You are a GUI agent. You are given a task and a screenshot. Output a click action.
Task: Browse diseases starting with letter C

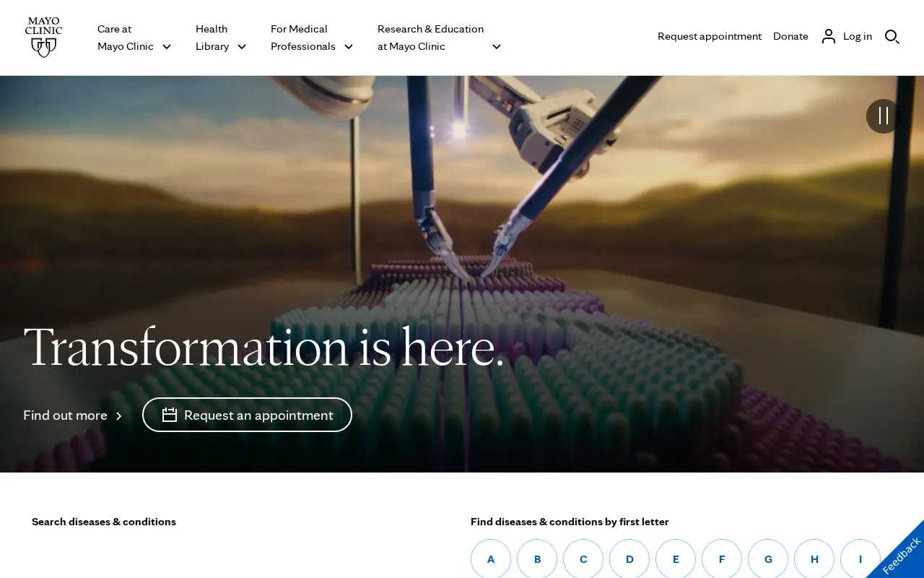coord(583,559)
